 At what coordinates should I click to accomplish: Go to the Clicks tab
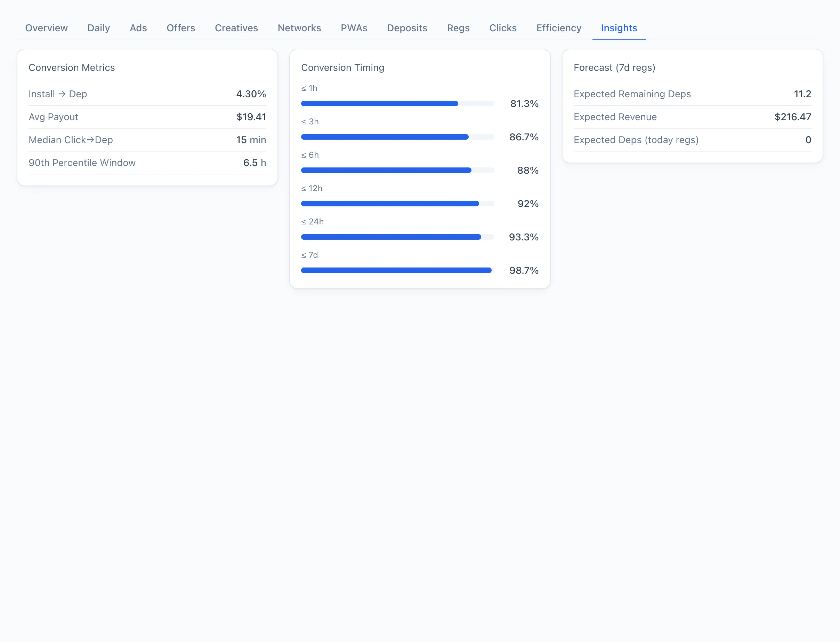click(x=503, y=28)
